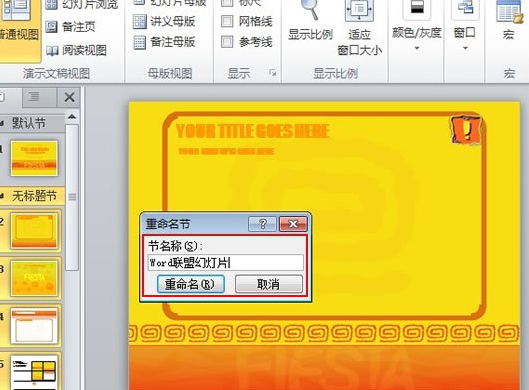
Task: Switch to the outline tab in slide pane
Action: 39,97
